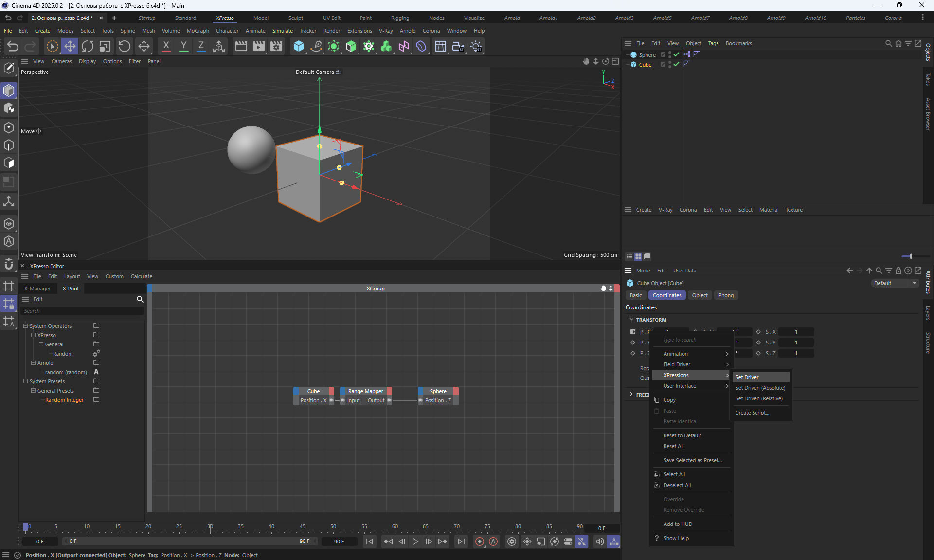Toggle X axis lock

[x=166, y=46]
